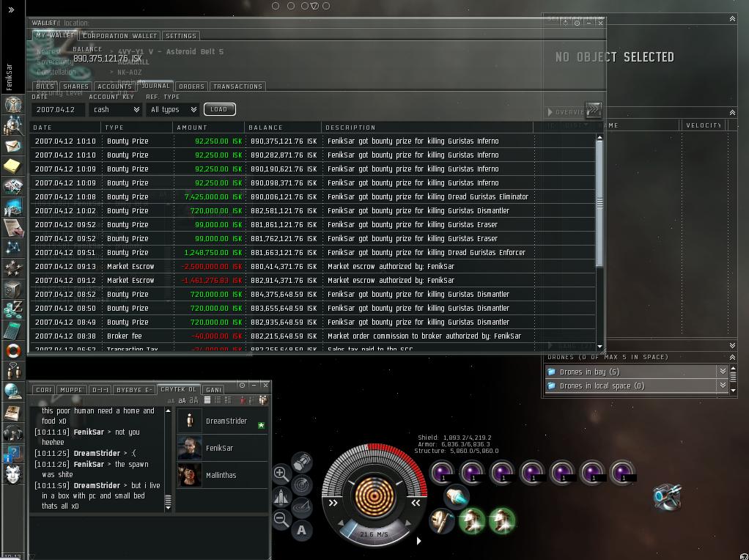This screenshot has height=560, width=749.
Task: Open the yellow Notepad sidebar icon
Action: [13, 166]
